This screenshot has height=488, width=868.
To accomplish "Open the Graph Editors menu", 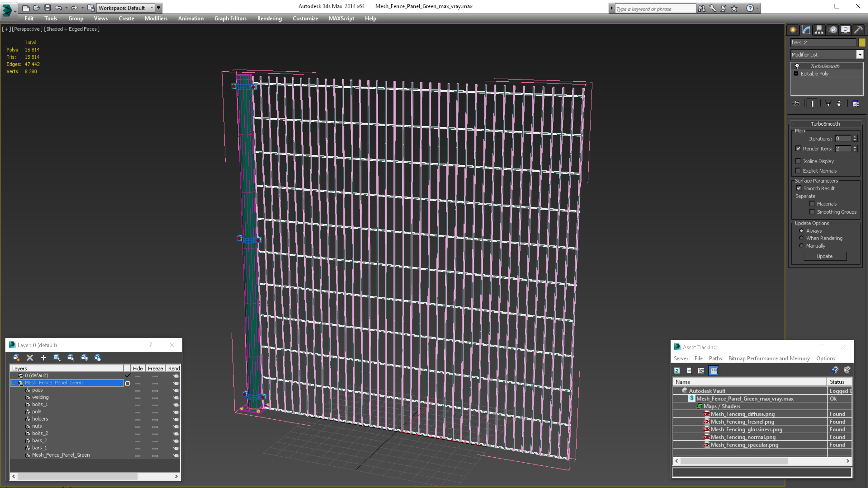I will [x=230, y=18].
